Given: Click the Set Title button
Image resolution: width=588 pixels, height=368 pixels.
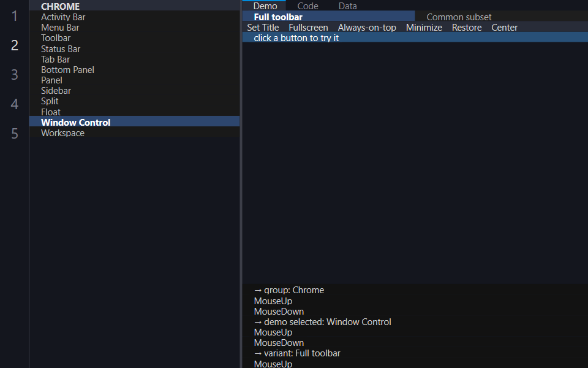Looking at the screenshot, I should click(x=263, y=28).
